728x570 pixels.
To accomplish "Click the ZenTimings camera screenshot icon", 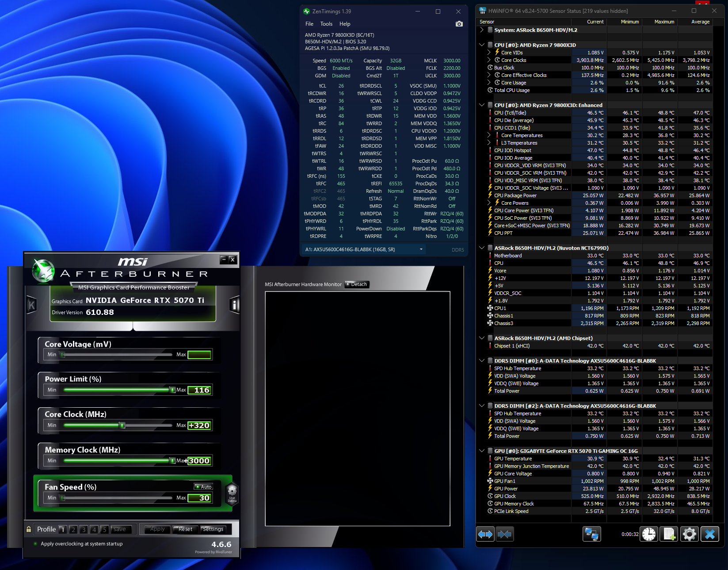I will click(459, 24).
